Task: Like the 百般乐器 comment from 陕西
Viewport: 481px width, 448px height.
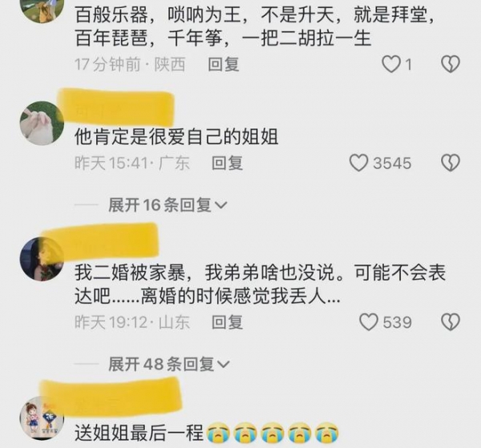Action: [391, 64]
